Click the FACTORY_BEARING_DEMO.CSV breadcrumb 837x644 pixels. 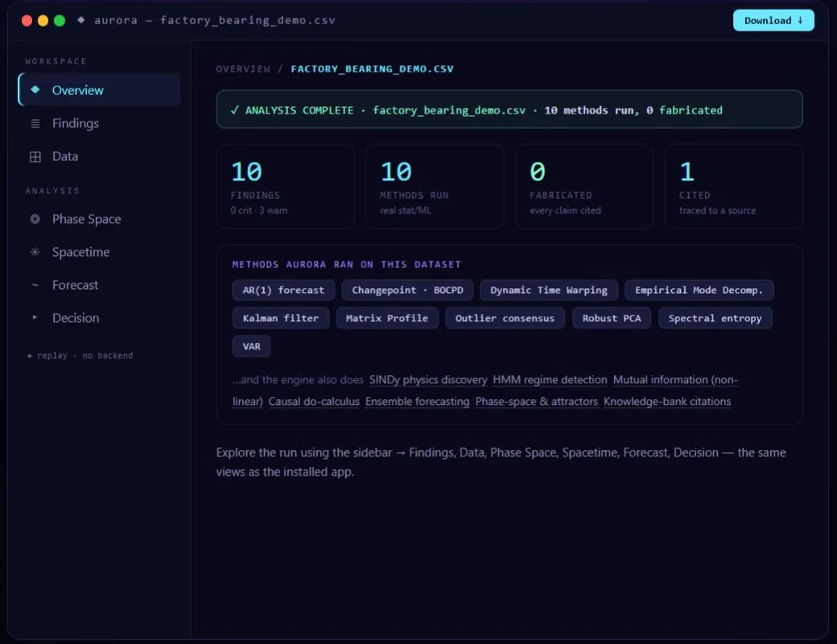tap(372, 69)
